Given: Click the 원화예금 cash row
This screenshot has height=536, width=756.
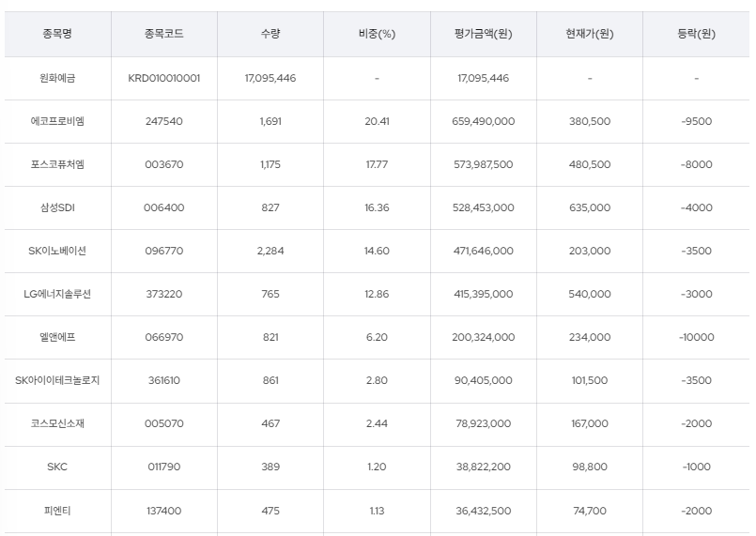Looking at the screenshot, I should point(57,78).
